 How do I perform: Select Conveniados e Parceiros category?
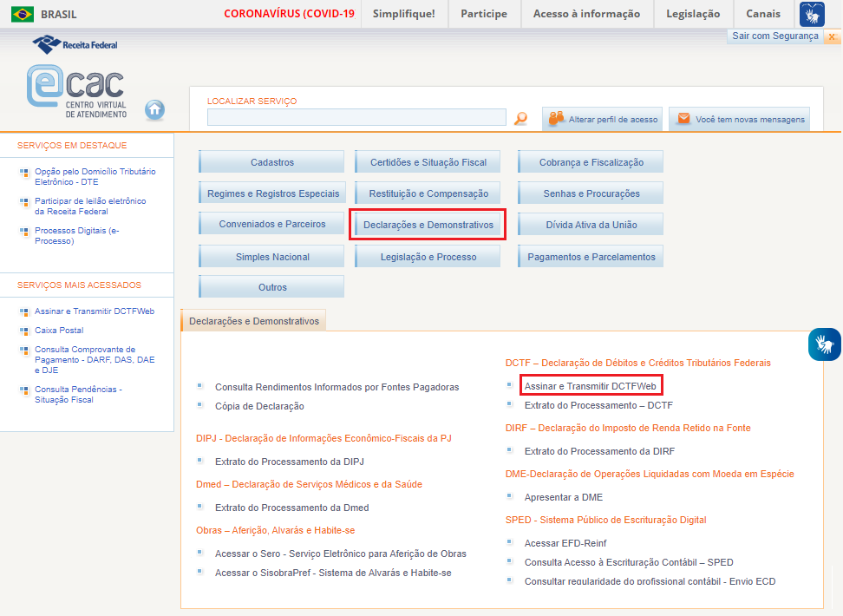click(x=271, y=224)
